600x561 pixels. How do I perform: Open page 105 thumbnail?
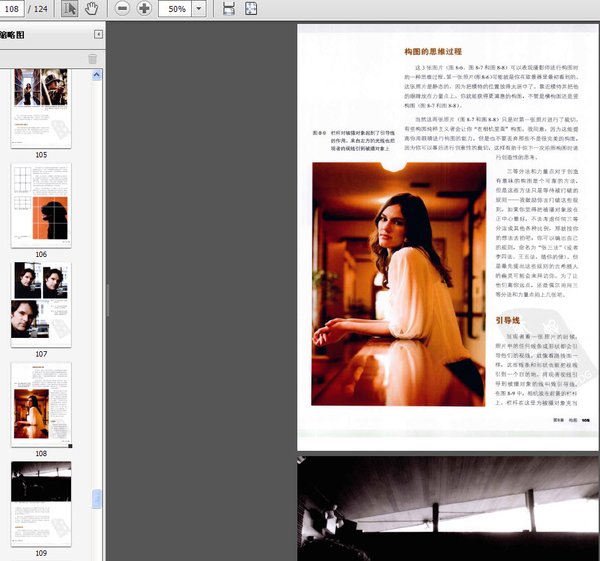tap(41, 108)
